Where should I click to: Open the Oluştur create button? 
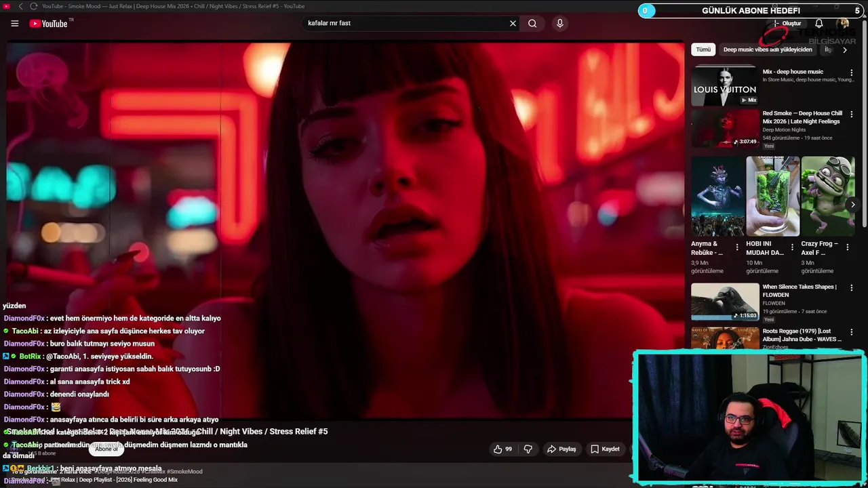[787, 23]
